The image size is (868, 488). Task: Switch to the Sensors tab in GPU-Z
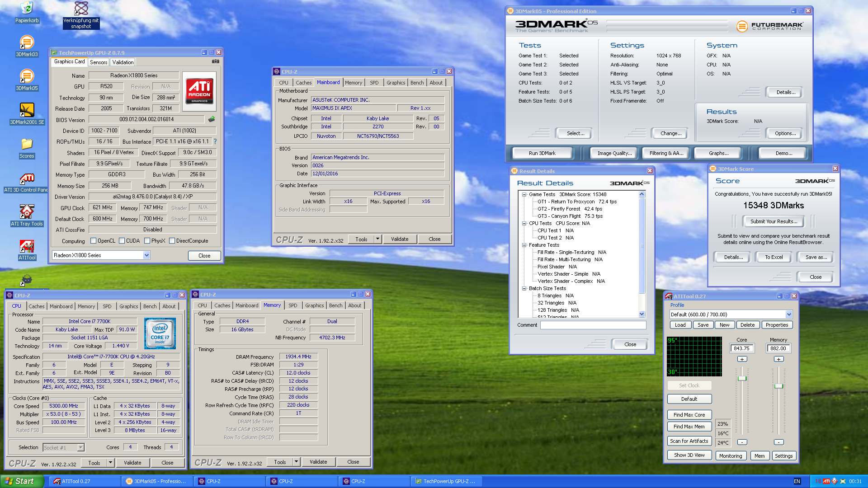[99, 62]
